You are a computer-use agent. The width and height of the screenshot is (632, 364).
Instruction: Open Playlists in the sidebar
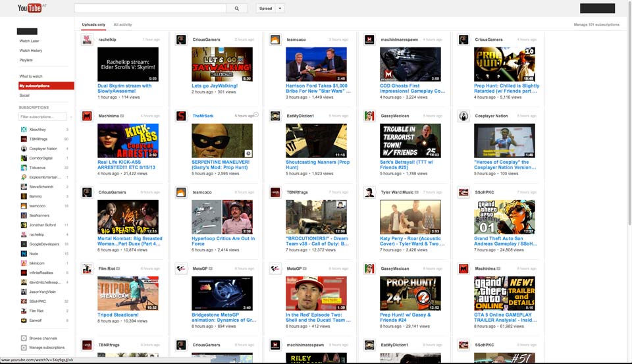click(26, 60)
